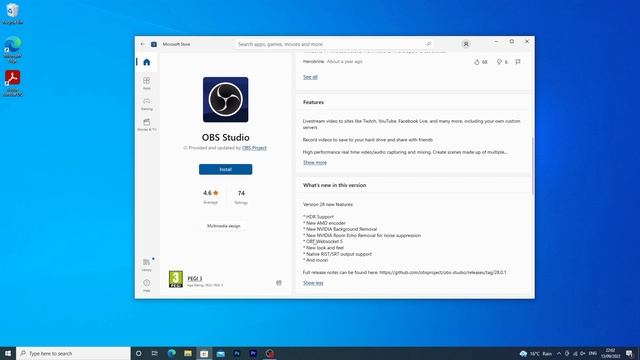Install OBS Studio
Image resolution: width=640 pixels, height=360 pixels.
[x=225, y=169]
